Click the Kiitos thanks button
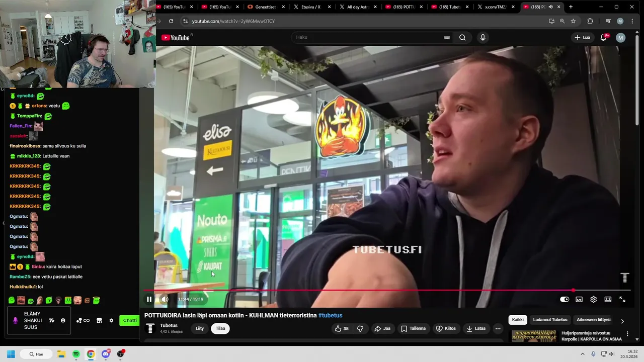The width and height of the screenshot is (644, 362). [446, 328]
